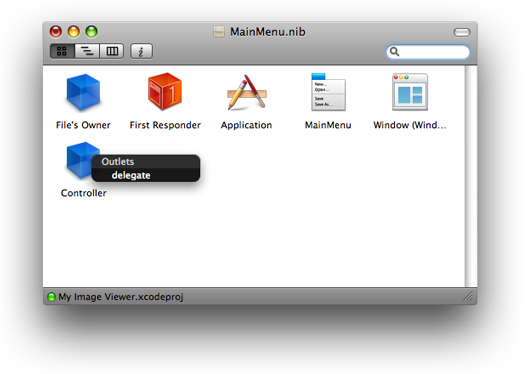Click My Image Viewer.xcodeproj status label
This screenshot has width=528, height=374.
[x=121, y=297]
